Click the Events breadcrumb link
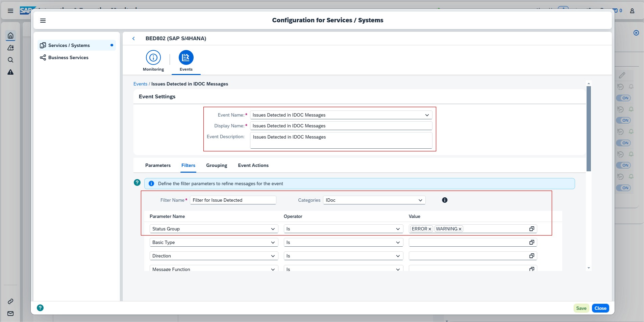 coord(140,84)
